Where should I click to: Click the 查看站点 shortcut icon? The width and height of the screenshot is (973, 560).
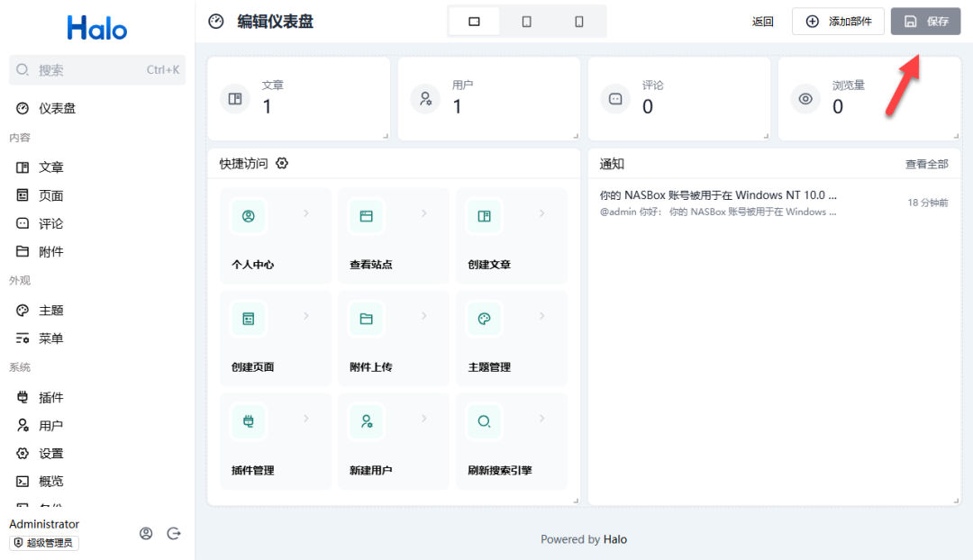click(366, 216)
